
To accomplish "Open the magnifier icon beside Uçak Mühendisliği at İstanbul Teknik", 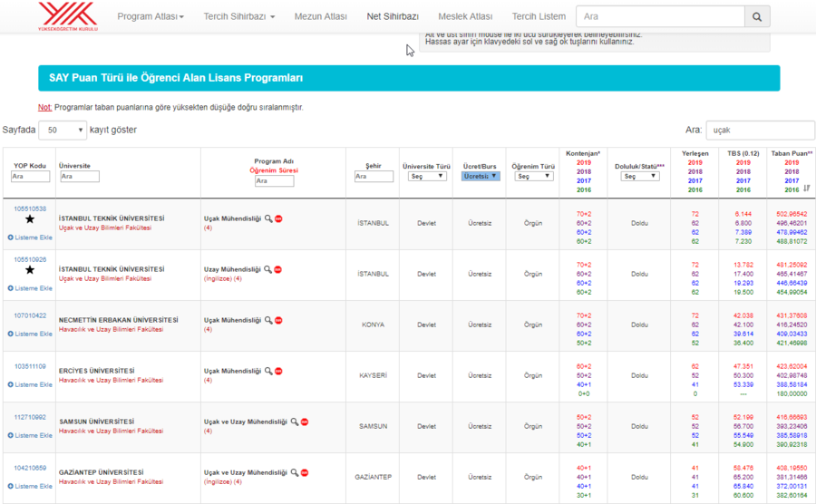I will coord(268,218).
